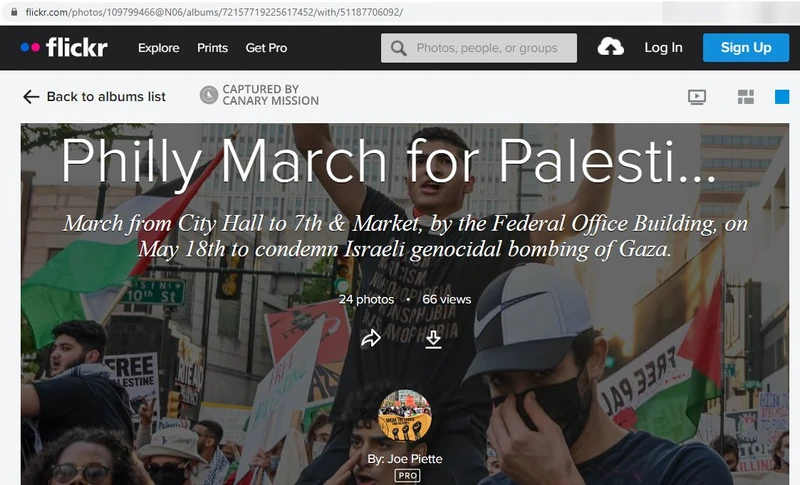Click the Sign Up button
800x485 pixels.
click(x=746, y=47)
